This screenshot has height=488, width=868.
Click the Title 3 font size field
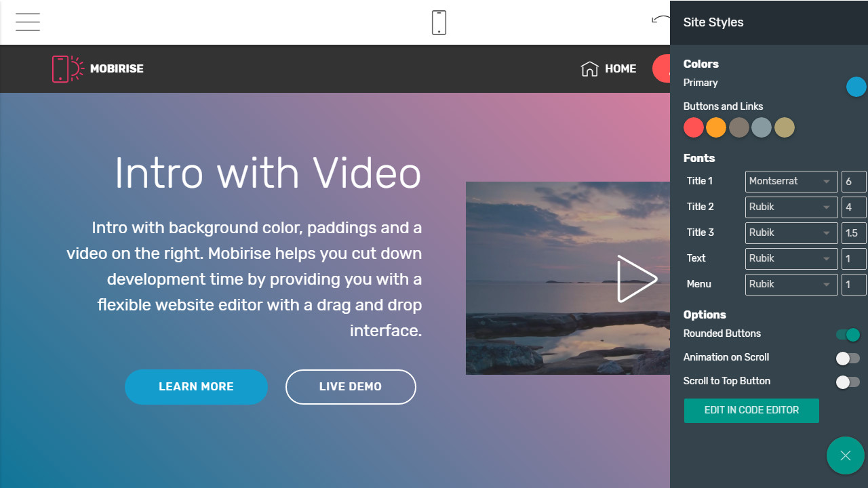pos(853,233)
